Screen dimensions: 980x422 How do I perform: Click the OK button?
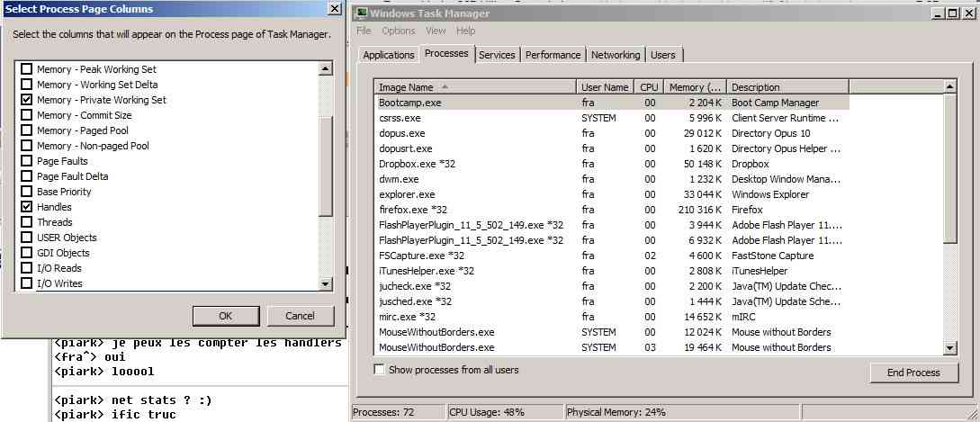(x=226, y=316)
